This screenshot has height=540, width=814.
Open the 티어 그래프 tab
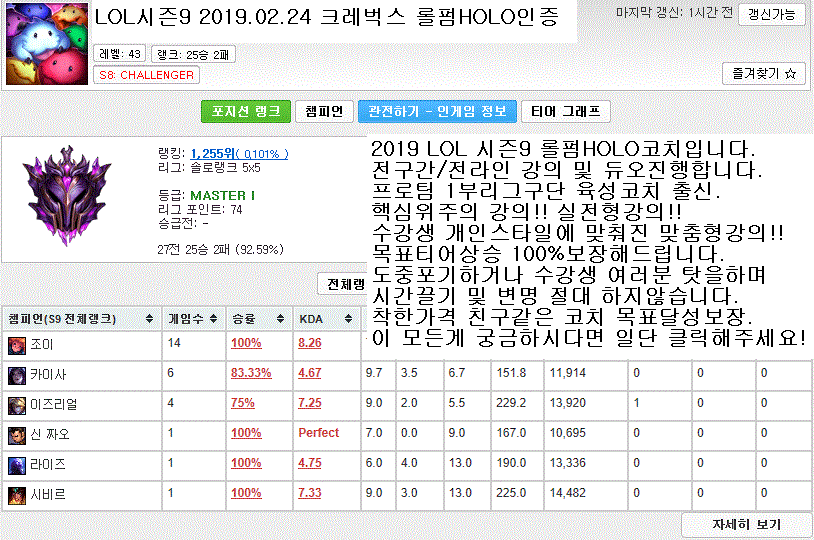point(566,112)
